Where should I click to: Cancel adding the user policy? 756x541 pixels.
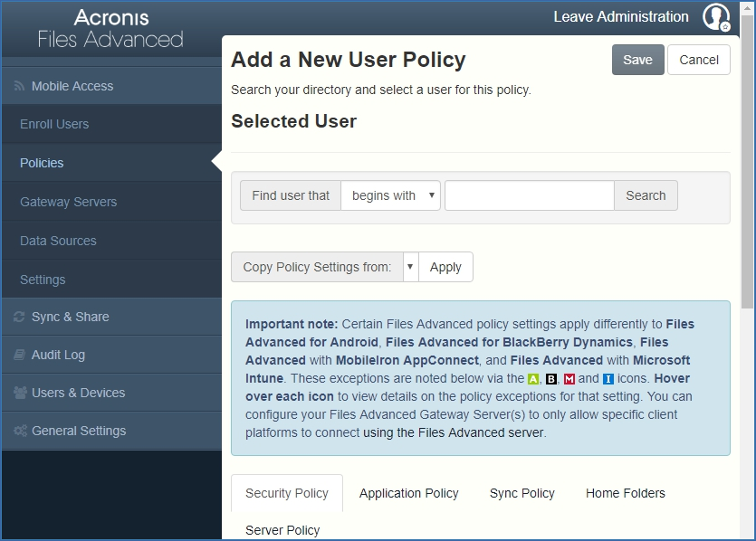coord(699,60)
